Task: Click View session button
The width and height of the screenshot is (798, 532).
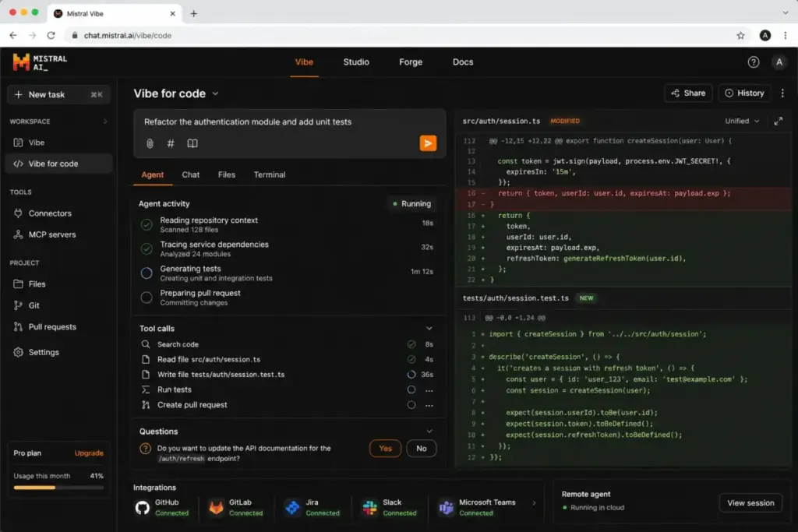Action: (750, 503)
